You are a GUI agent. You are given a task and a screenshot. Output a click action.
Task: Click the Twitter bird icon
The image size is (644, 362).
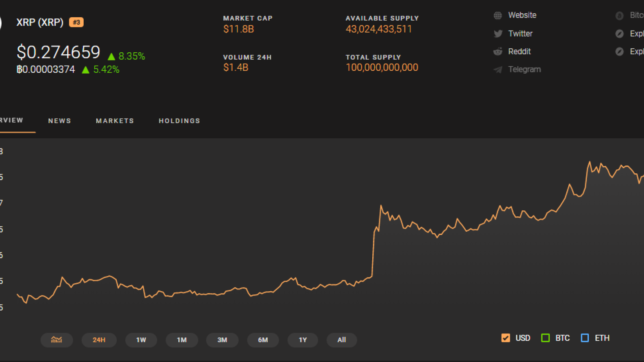coord(498,34)
